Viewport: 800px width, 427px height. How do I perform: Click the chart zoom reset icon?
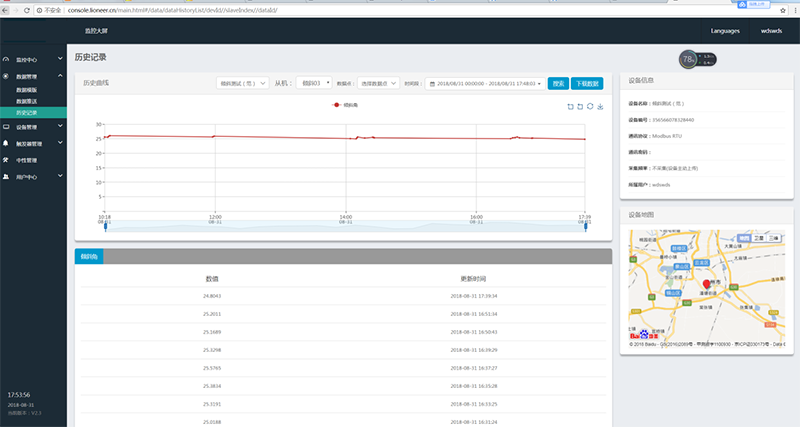[580, 105]
